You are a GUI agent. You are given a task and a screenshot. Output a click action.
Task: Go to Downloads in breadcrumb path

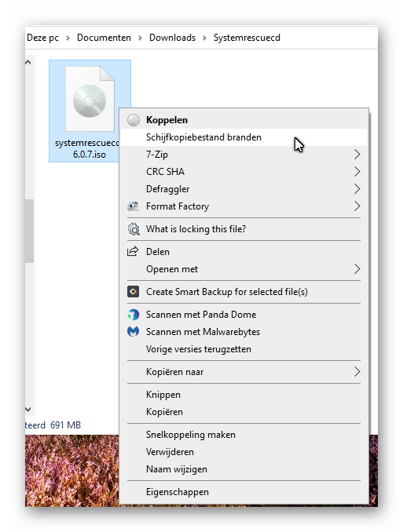tap(172, 38)
